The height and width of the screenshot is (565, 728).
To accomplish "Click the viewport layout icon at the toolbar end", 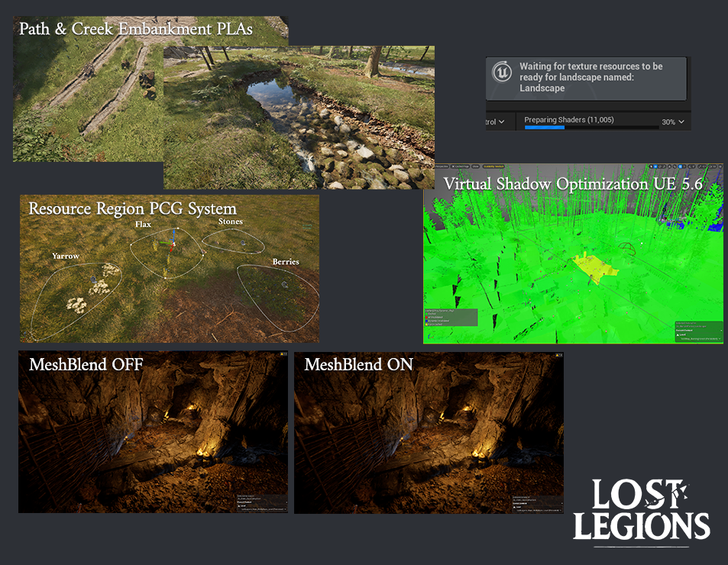I will 720,166.
